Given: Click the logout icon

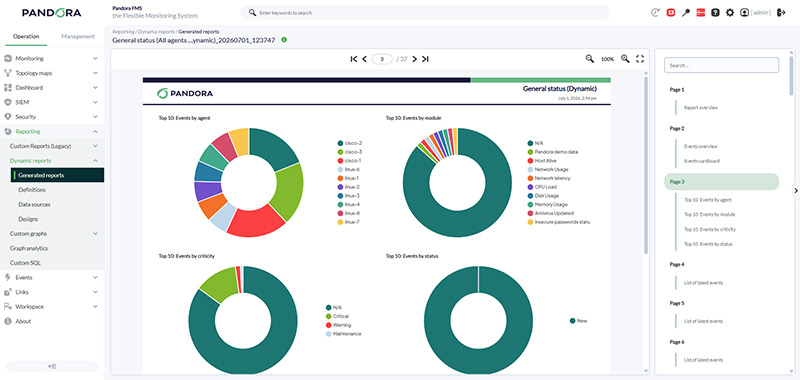Looking at the screenshot, I should coord(781,13).
